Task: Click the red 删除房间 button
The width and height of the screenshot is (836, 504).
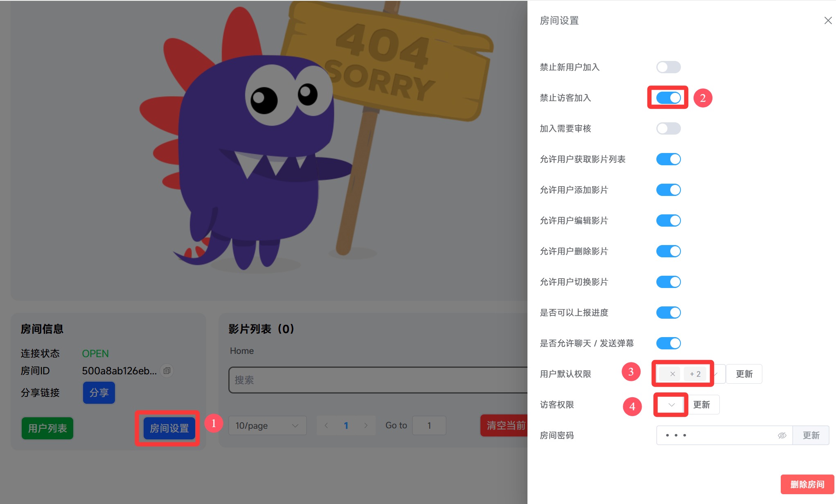Action: (807, 484)
